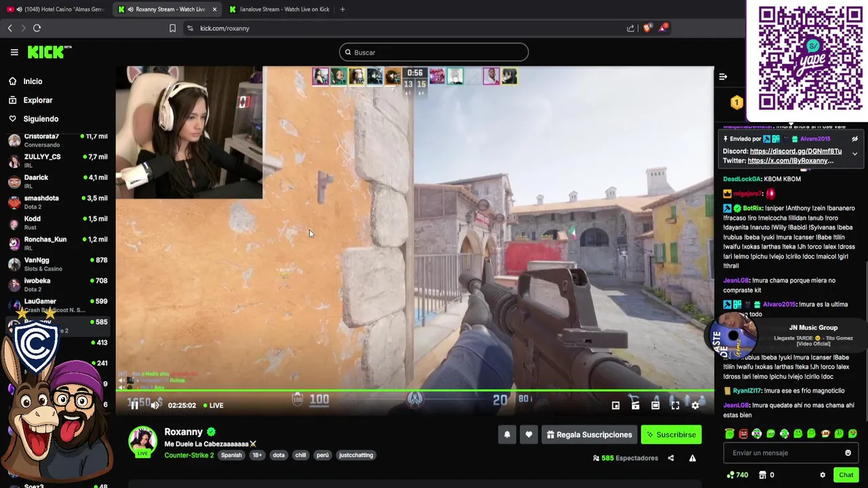Viewport: 868px width, 488px height.
Task: Open smashdota channel in sidebar
Action: point(58,203)
